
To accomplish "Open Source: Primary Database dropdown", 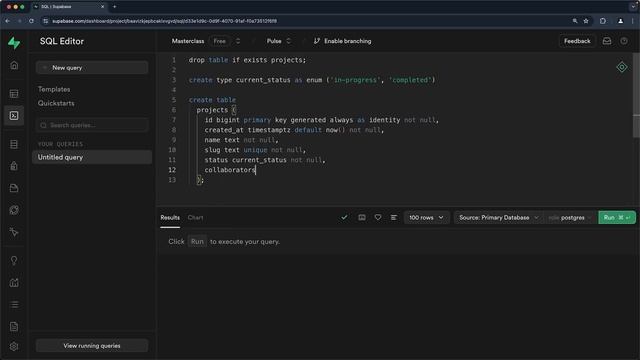I will [x=498, y=218].
